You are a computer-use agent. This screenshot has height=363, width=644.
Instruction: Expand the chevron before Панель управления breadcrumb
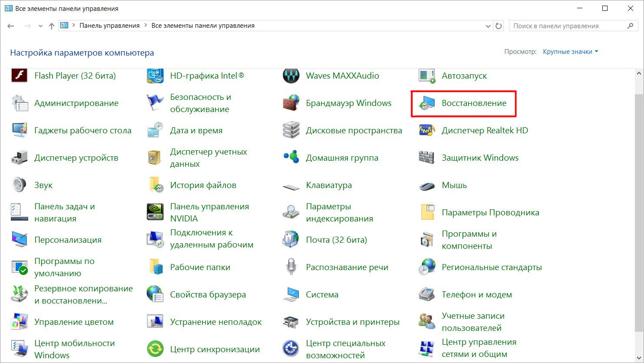pyautogui.click(x=73, y=26)
